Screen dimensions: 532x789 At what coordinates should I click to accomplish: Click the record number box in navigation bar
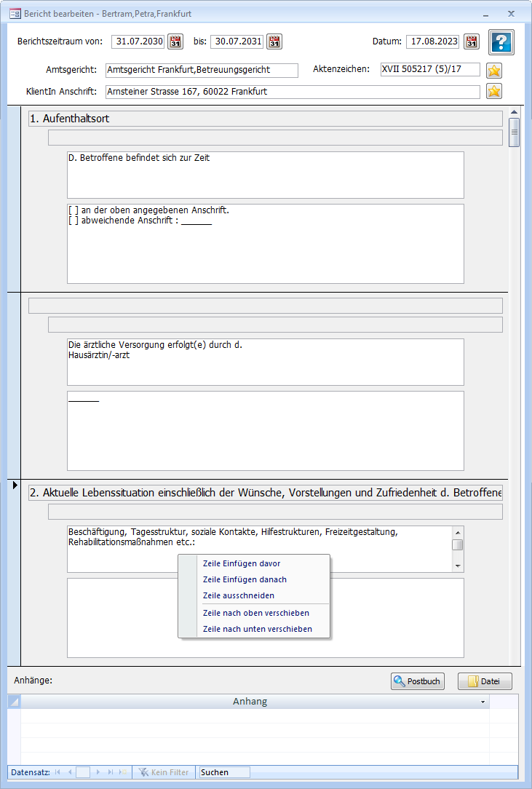(82, 772)
